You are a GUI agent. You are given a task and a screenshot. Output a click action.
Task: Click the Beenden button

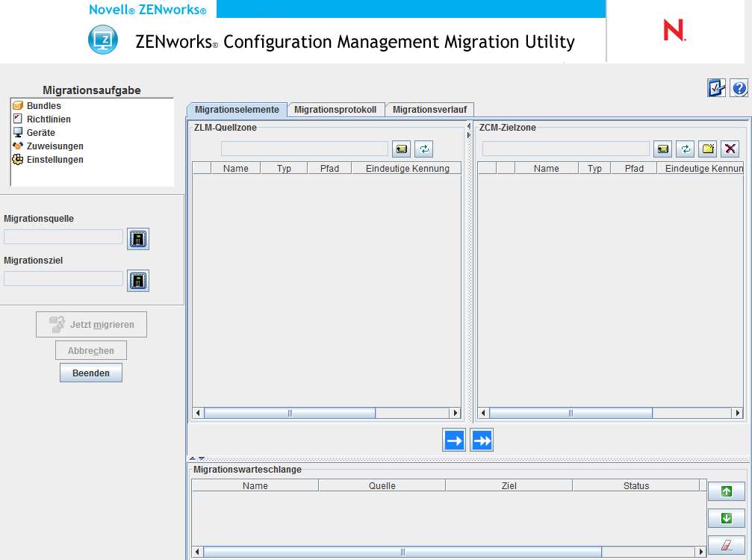pos(90,372)
